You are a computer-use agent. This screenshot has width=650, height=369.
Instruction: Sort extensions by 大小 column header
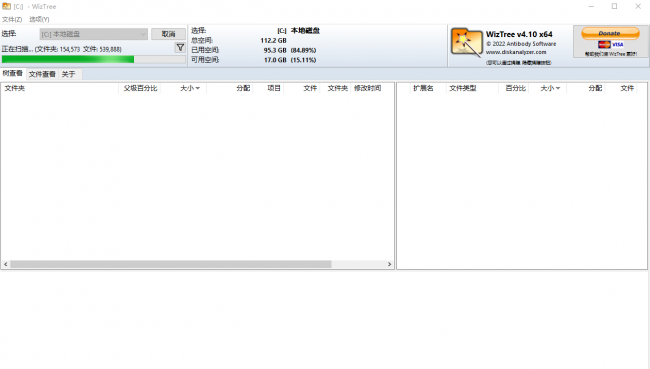pos(548,88)
